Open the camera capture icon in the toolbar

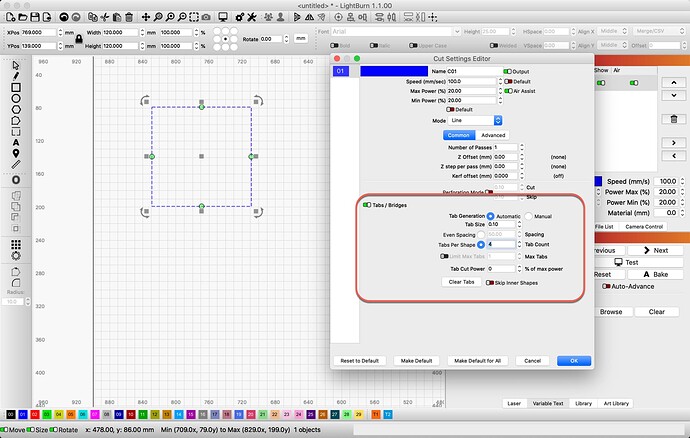tap(206, 17)
